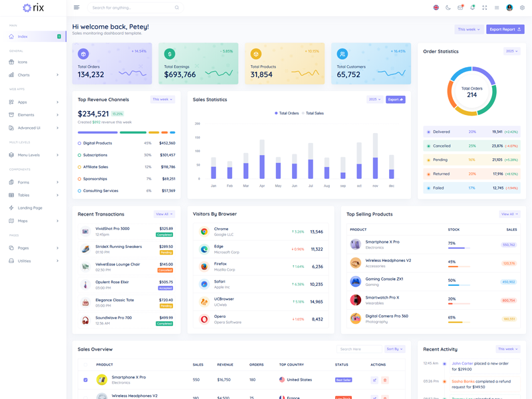
Task: Open the Landing Page sidebar item
Action: pyautogui.click(x=30, y=208)
